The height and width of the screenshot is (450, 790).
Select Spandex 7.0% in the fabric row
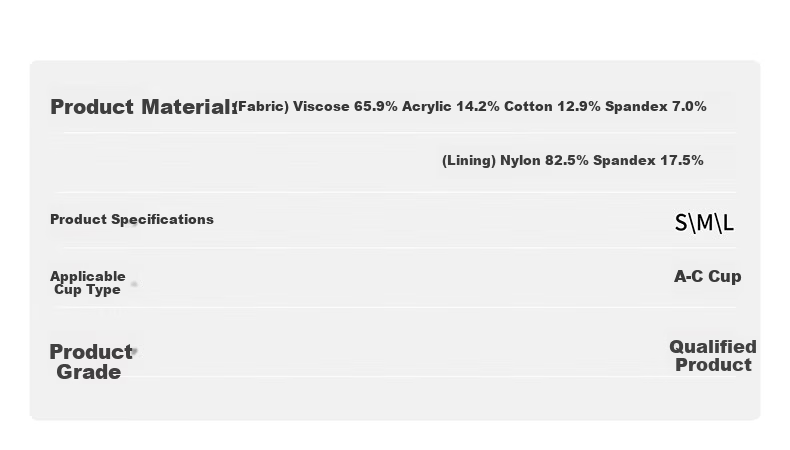[x=655, y=106]
